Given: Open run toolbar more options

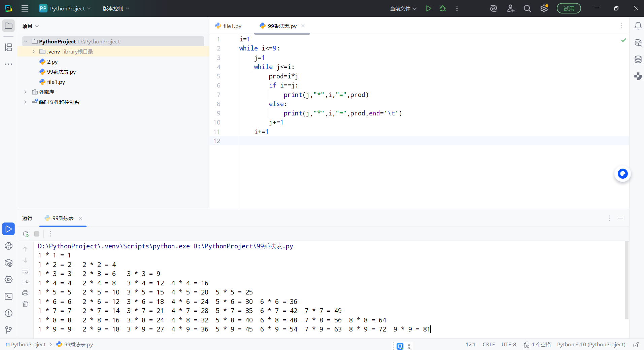Looking at the screenshot, I should [50, 234].
